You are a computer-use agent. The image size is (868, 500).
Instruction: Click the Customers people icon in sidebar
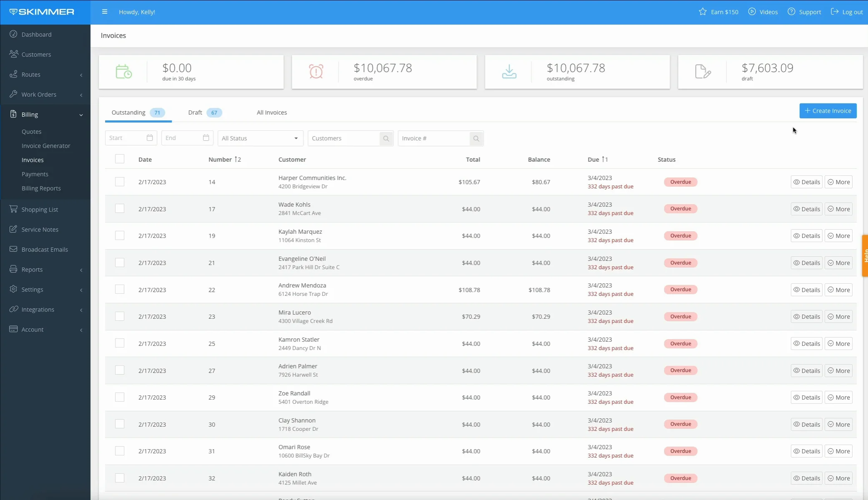[x=13, y=54]
